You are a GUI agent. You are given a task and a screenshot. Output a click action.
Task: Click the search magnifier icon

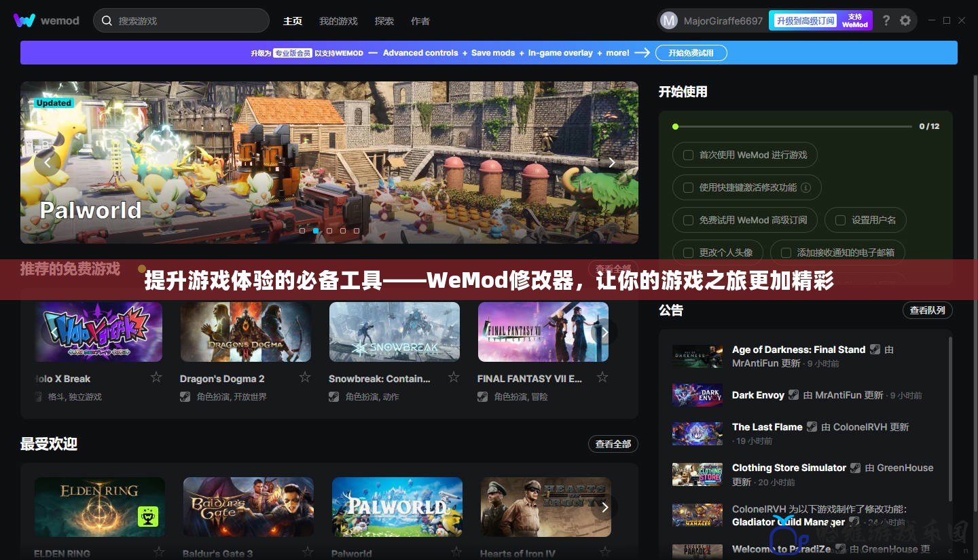click(107, 20)
